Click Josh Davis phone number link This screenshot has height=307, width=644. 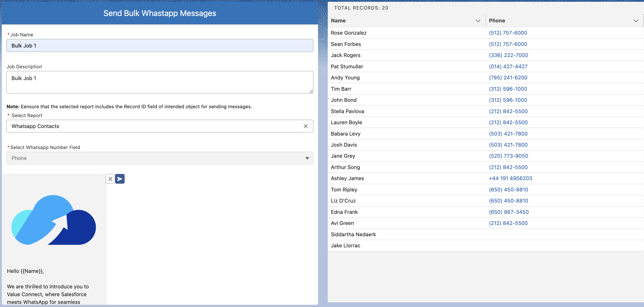[x=508, y=145]
